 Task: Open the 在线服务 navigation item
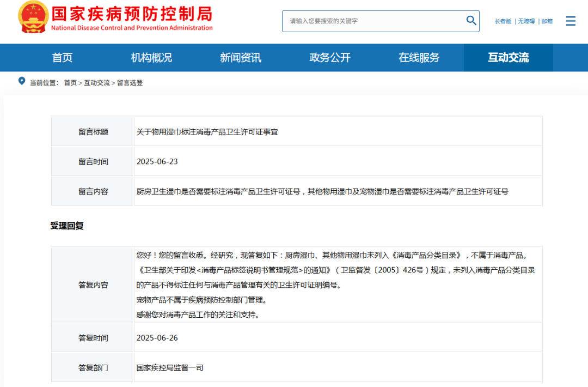[x=419, y=58]
